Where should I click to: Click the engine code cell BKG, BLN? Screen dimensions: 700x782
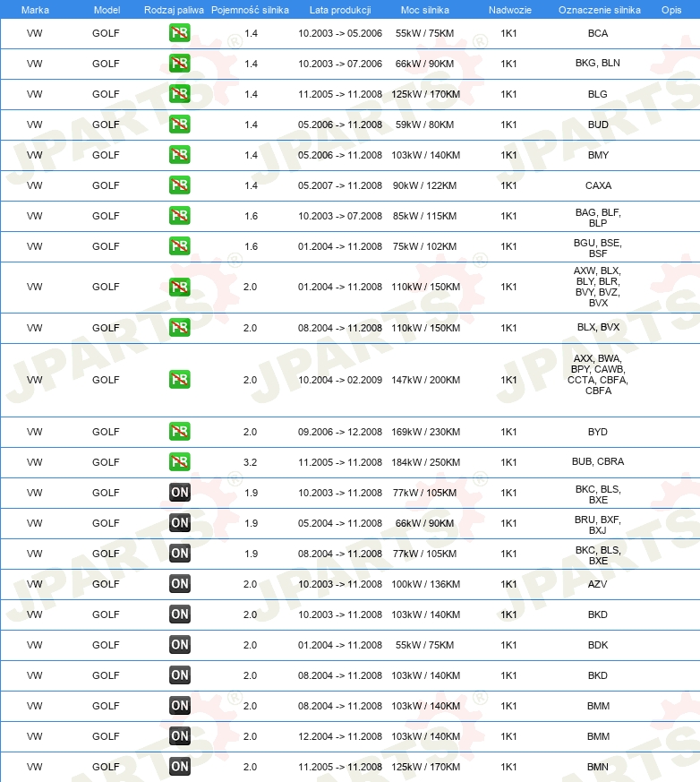(x=597, y=63)
